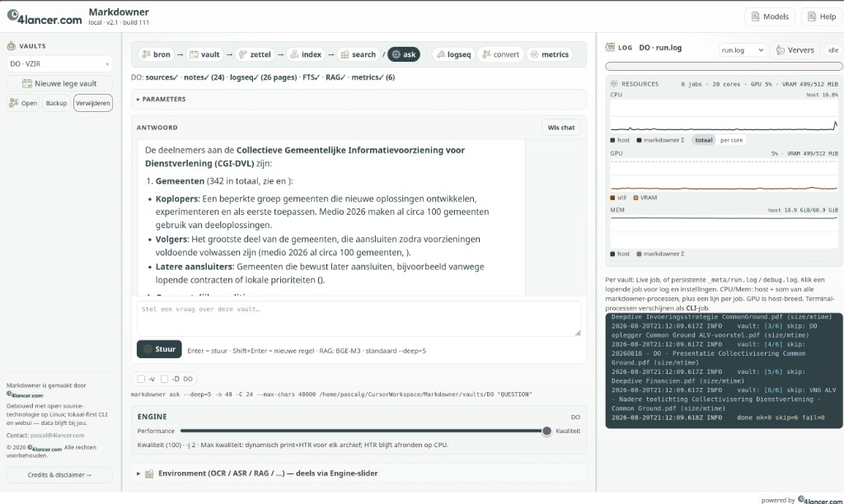Image resolution: width=844 pixels, height=504 pixels.
Task: Adjust the Performance-Kwaliteit engine slider handle
Action: (x=546, y=431)
